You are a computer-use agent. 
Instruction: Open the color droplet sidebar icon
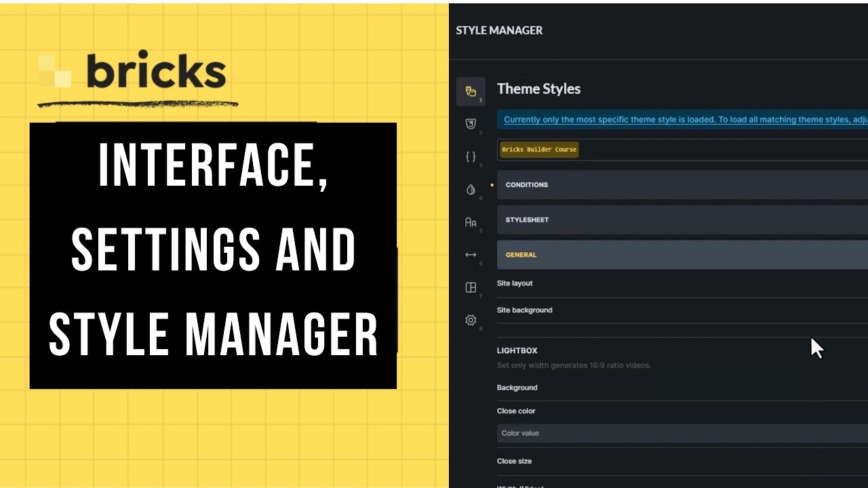click(x=471, y=190)
